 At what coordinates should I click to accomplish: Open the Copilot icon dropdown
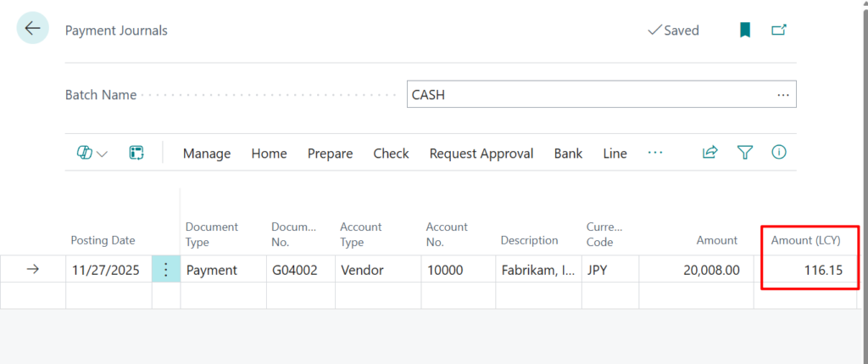point(92,154)
